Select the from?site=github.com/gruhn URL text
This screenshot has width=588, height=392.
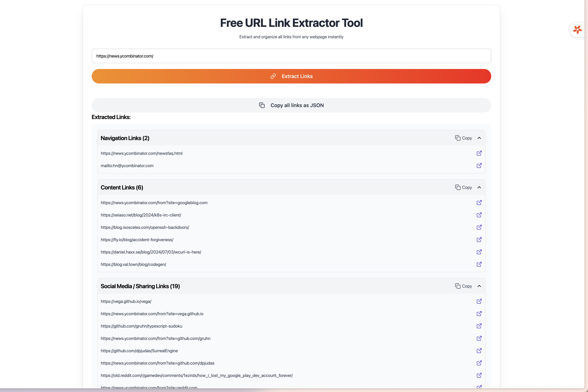click(x=156, y=338)
